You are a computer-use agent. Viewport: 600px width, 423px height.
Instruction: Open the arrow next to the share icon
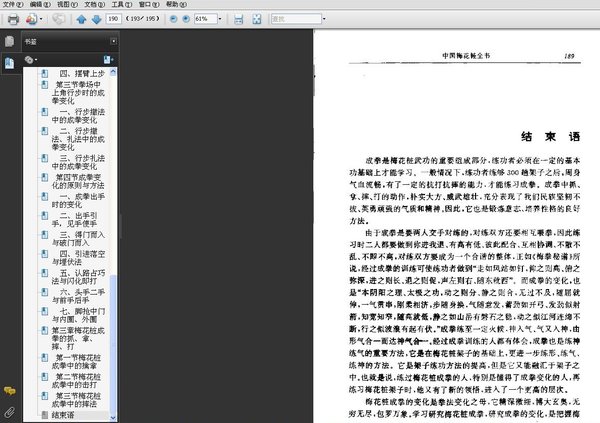[41, 19]
